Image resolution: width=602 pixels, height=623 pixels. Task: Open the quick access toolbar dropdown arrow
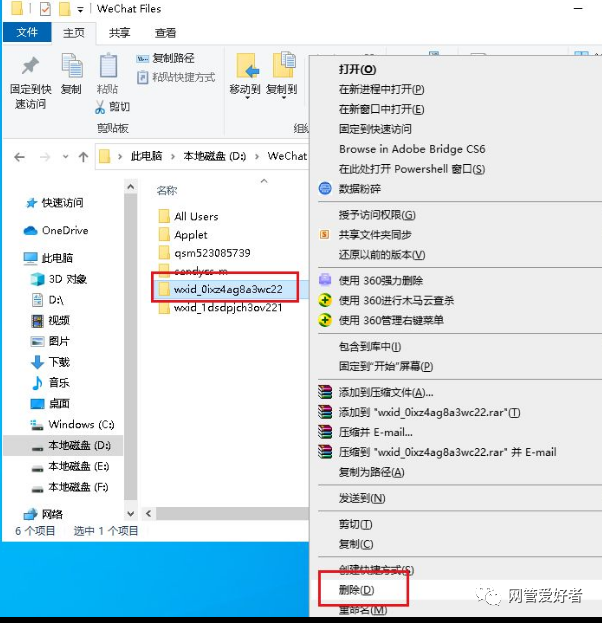click(x=80, y=10)
